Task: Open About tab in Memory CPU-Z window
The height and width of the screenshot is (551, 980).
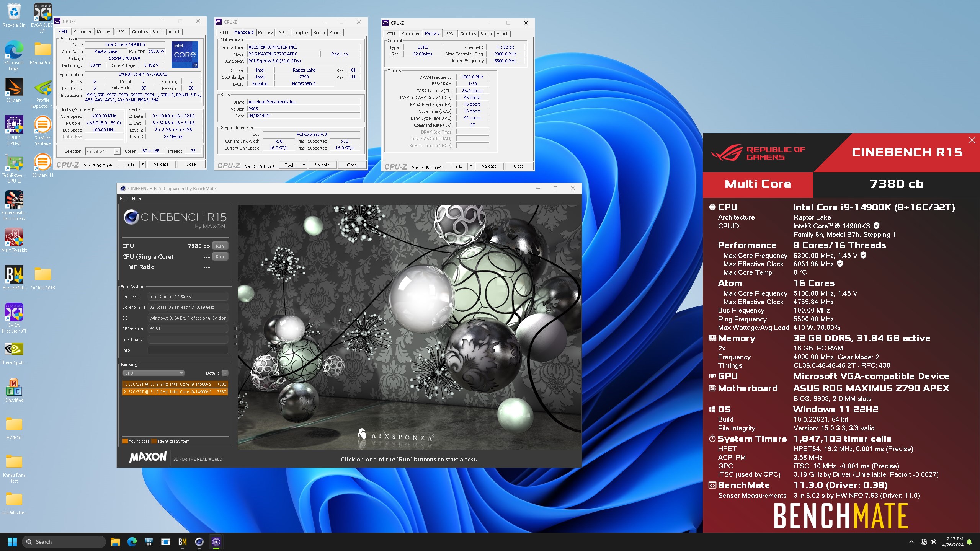Action: tap(502, 34)
